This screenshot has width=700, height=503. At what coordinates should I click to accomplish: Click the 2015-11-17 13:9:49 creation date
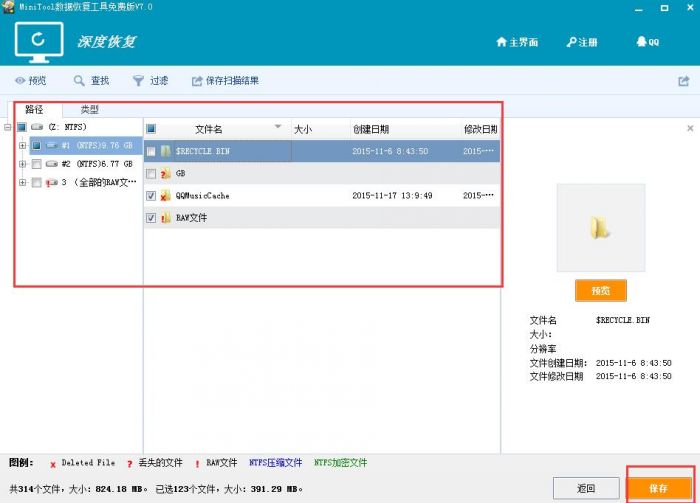[392, 195]
